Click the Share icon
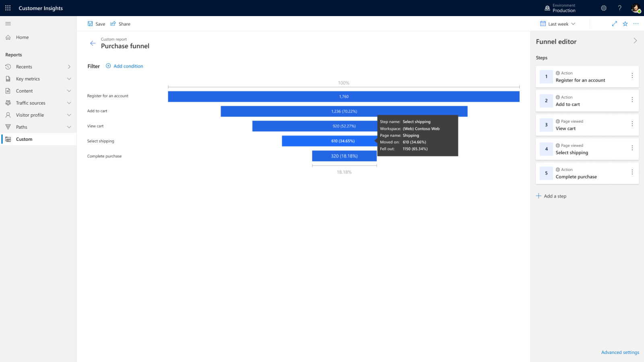644x362 pixels. coord(113,24)
